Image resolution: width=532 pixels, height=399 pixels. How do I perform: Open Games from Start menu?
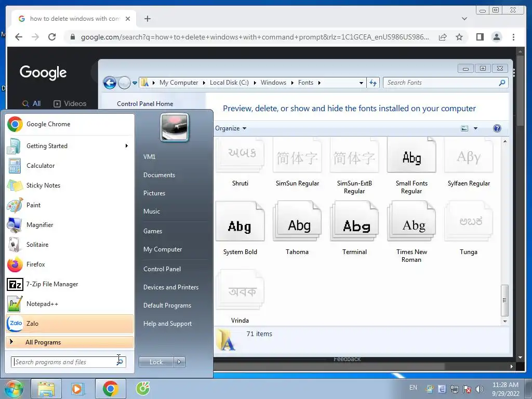pyautogui.click(x=153, y=231)
